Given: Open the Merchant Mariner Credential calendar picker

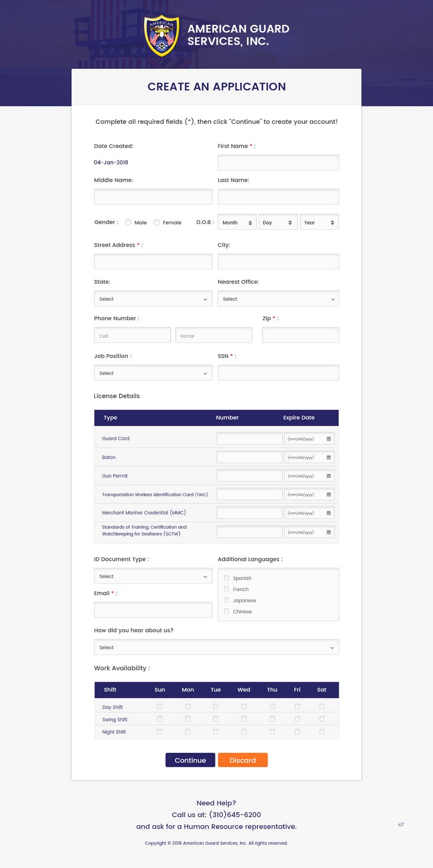Looking at the screenshot, I should tap(330, 513).
